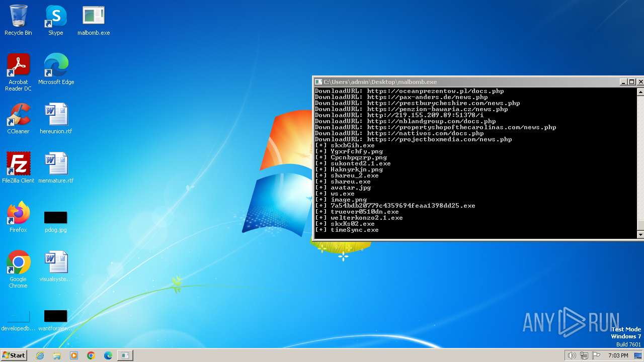
Task: Open Internet Explorer from the taskbar
Action: pos(40,355)
